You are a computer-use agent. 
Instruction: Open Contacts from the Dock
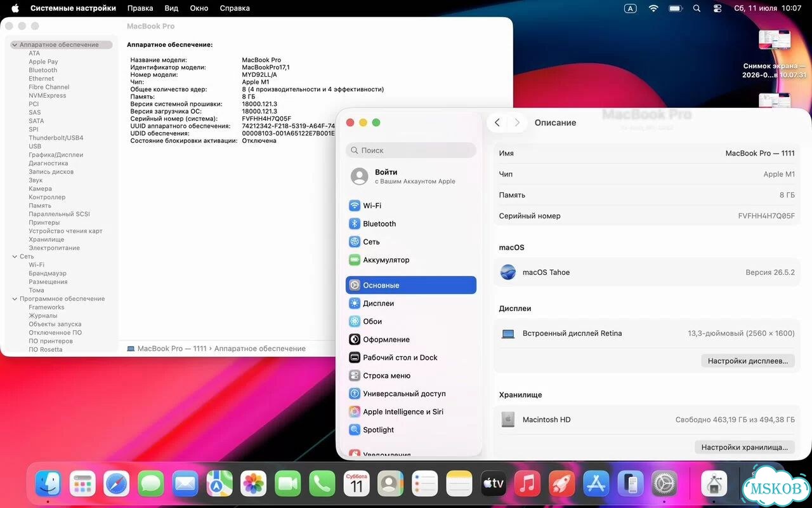coord(391,484)
